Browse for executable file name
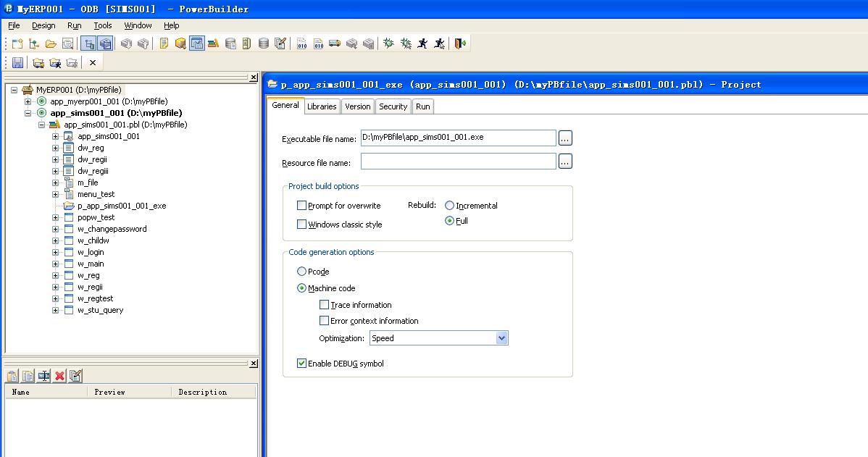 [564, 138]
